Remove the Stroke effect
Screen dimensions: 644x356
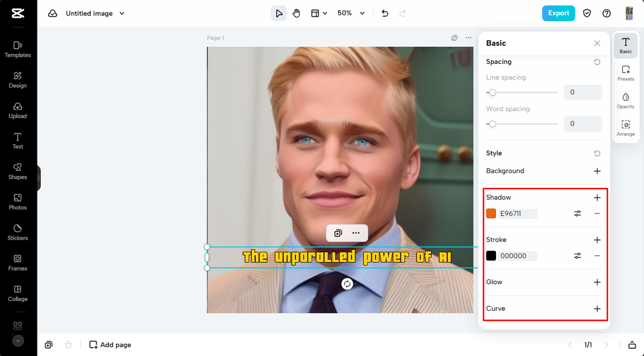(x=597, y=256)
